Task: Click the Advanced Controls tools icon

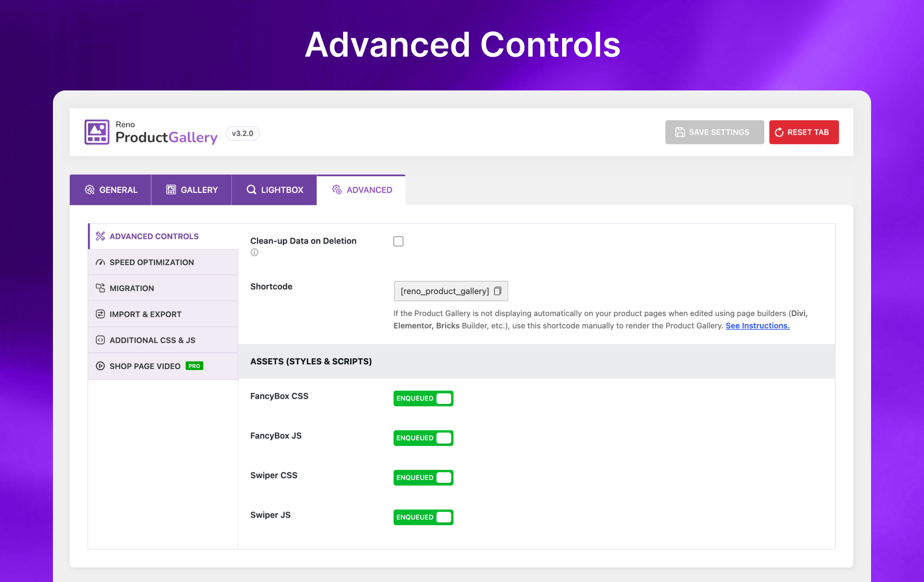Action: coord(100,236)
